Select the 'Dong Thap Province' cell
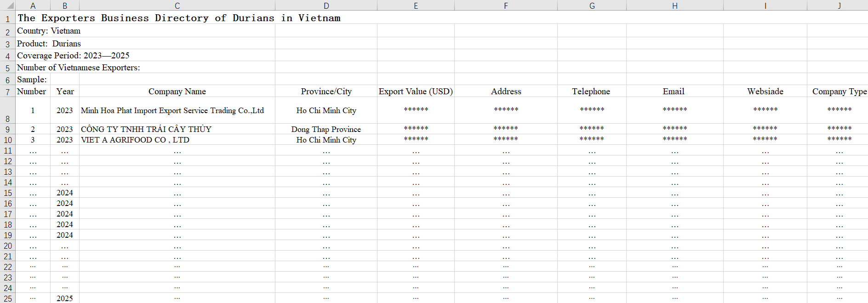 [x=326, y=129]
